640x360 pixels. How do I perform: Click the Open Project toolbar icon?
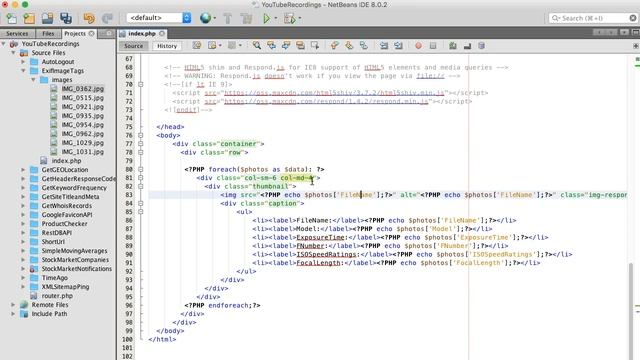click(47, 18)
